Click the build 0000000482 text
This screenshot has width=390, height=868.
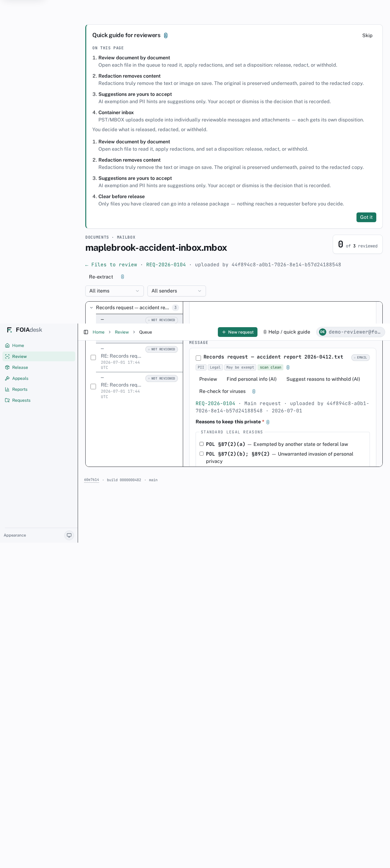124,480
